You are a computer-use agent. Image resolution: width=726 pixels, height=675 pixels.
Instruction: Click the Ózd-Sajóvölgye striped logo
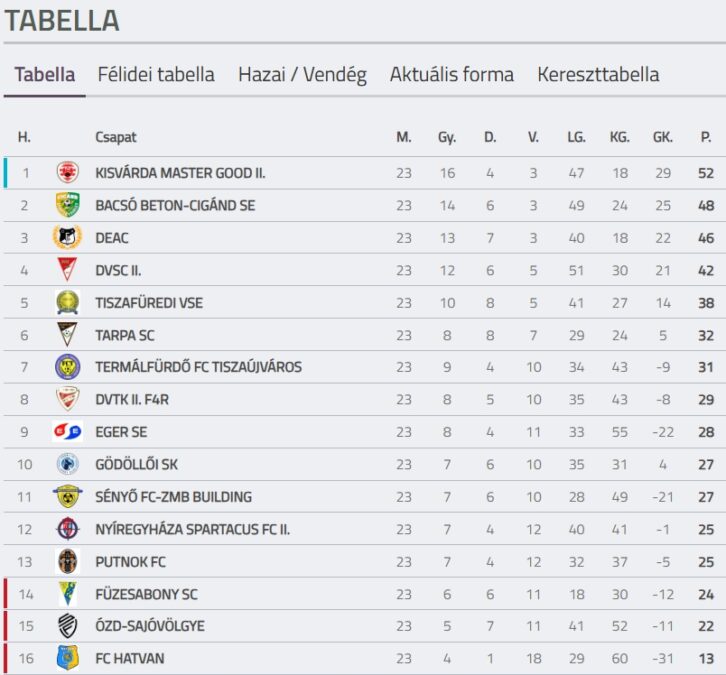coord(68,625)
